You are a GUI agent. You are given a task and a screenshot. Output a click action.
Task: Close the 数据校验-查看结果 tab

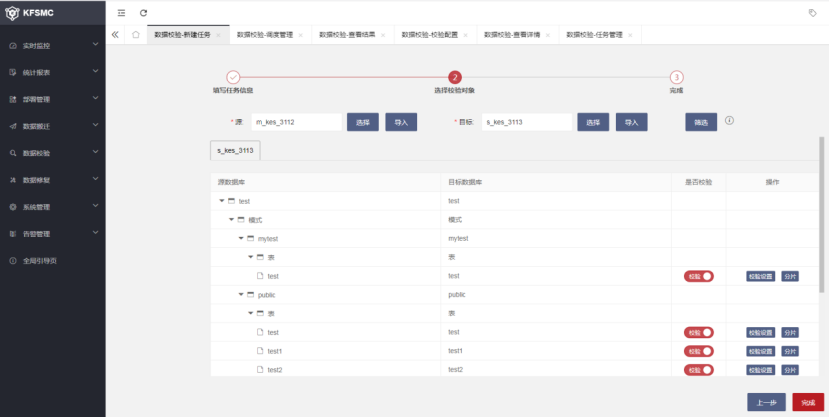[x=383, y=35]
